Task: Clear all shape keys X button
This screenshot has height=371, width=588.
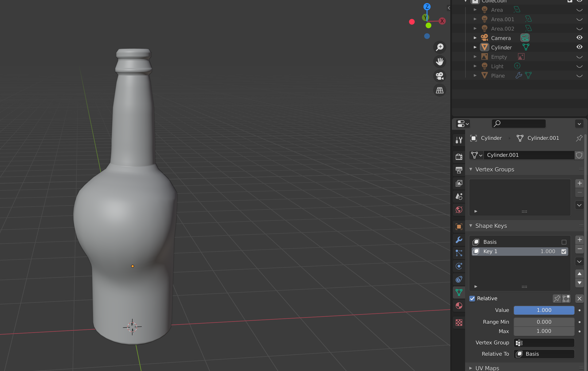Action: click(x=580, y=298)
